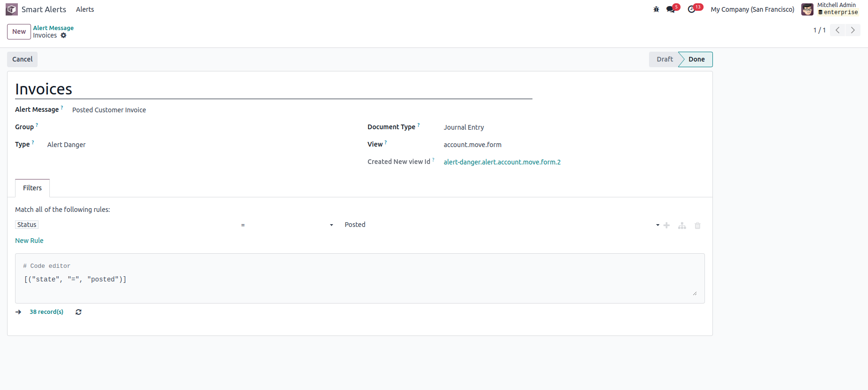Open the Alerts menu
This screenshot has height=390, width=868.
[85, 9]
